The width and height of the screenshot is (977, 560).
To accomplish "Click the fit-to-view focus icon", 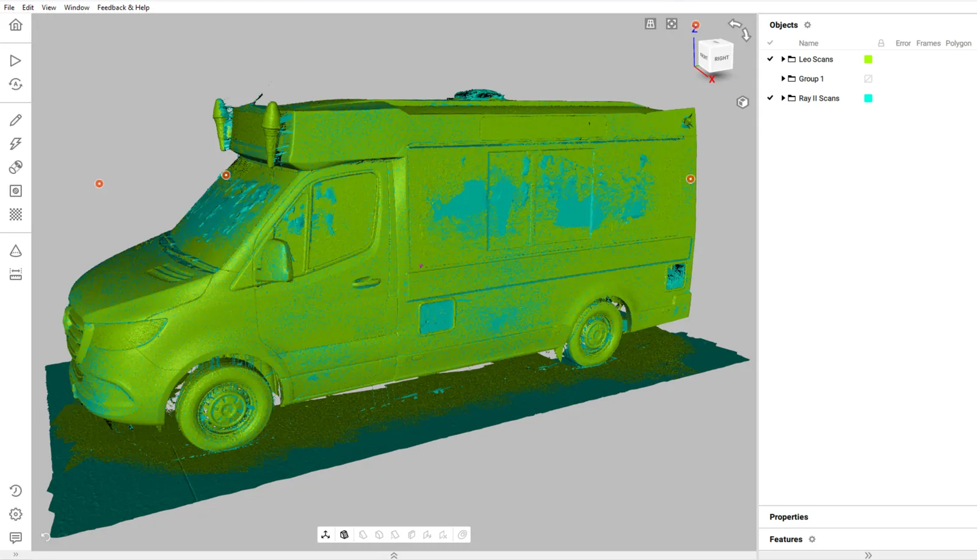I will [x=672, y=24].
